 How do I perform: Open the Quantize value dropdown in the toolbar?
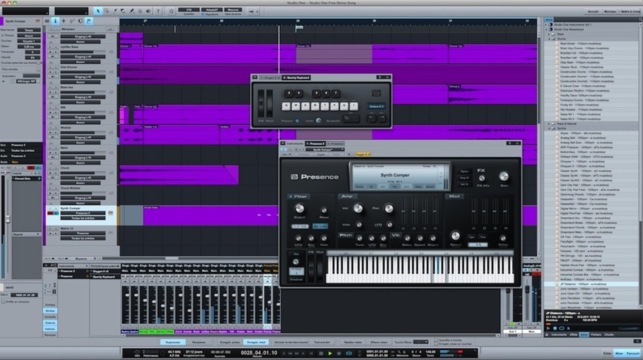click(189, 9)
